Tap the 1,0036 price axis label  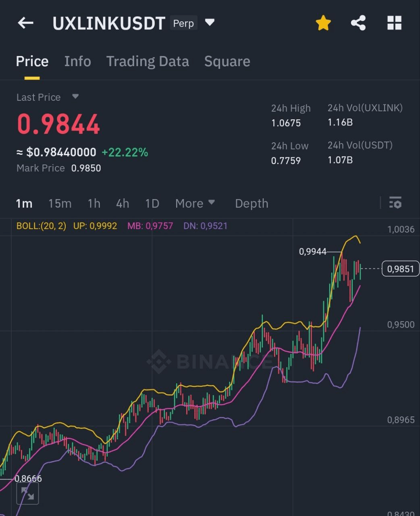click(401, 229)
